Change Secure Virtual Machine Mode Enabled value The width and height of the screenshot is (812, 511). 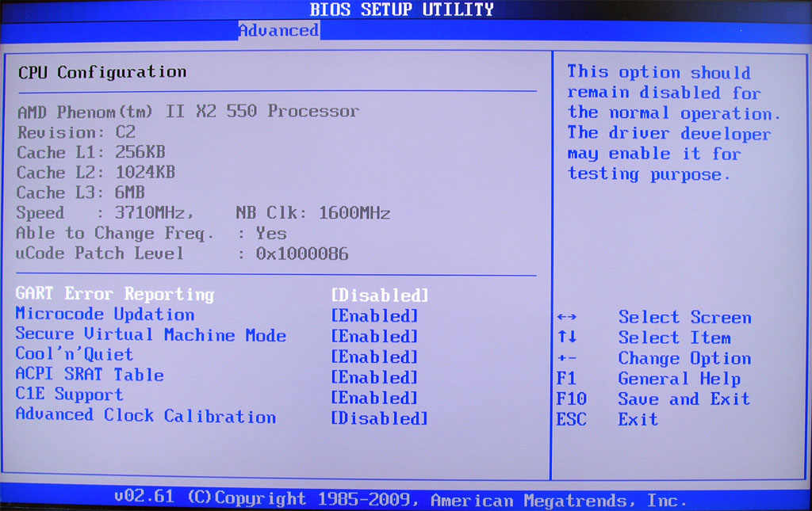point(374,336)
